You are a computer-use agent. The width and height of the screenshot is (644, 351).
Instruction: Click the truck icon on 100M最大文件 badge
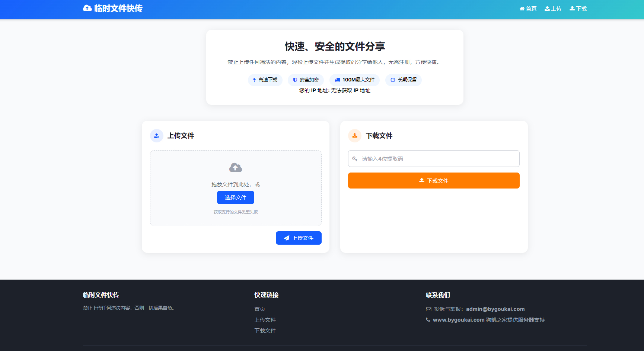point(337,80)
